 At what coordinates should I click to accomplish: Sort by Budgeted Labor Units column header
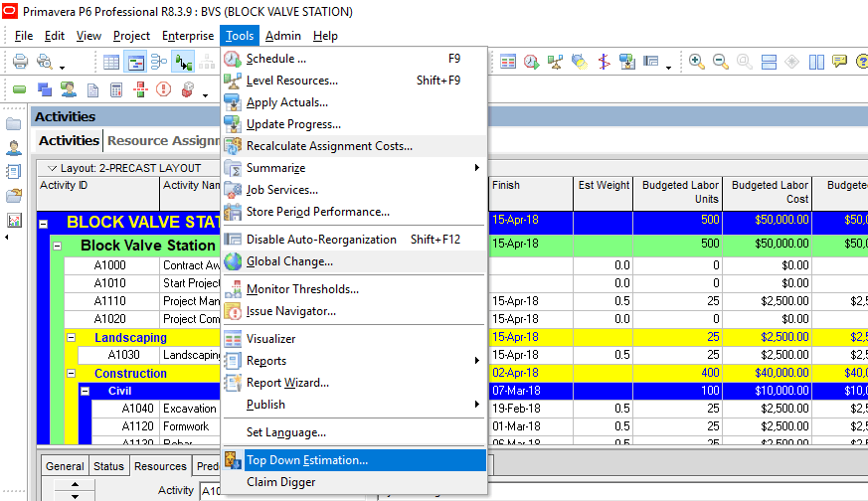tap(677, 193)
